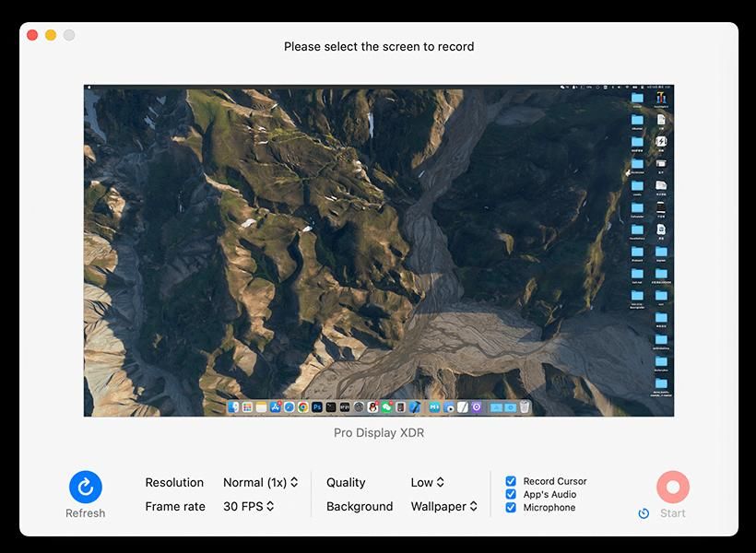Open the countdown timer icon beside Start
Viewport: 756px width, 553px height.
[644, 513]
